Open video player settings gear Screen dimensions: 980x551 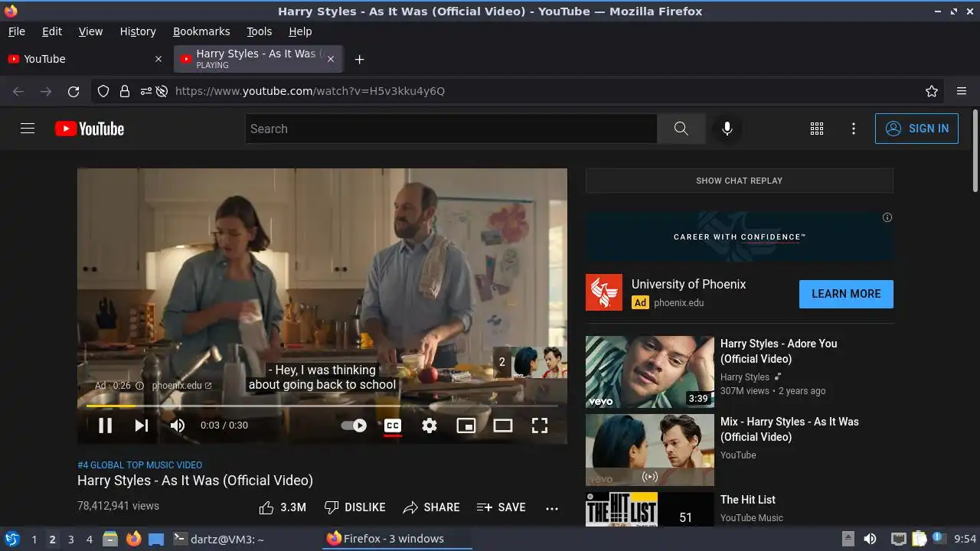point(430,425)
